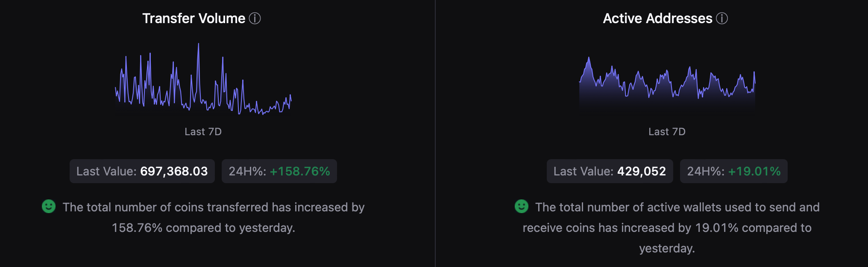Screen dimensions: 868x267
Task: Click the Last Value 429,052 badge
Action: 610,171
